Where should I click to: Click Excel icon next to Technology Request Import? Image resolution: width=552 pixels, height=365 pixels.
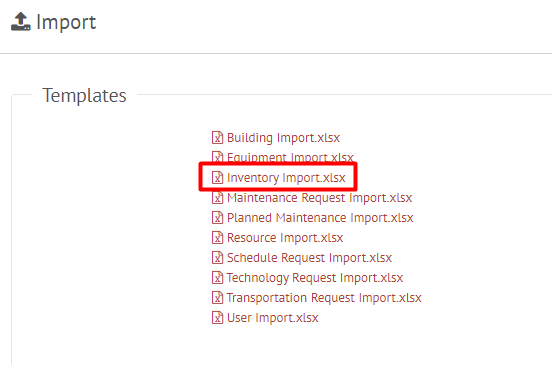pos(217,278)
